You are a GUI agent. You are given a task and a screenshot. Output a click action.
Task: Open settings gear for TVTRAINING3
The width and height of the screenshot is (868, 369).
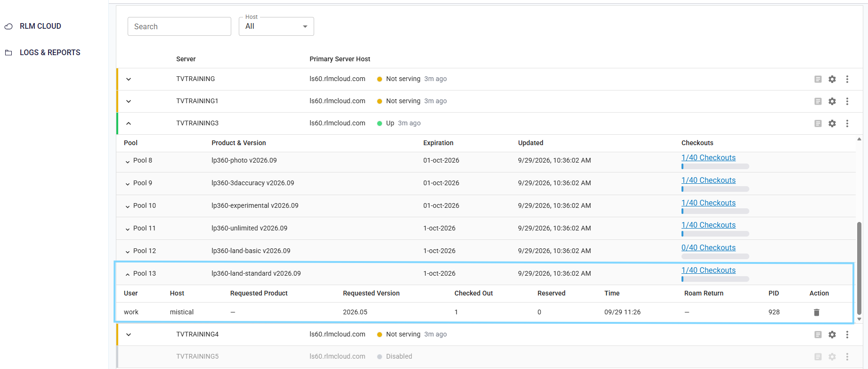[832, 123]
